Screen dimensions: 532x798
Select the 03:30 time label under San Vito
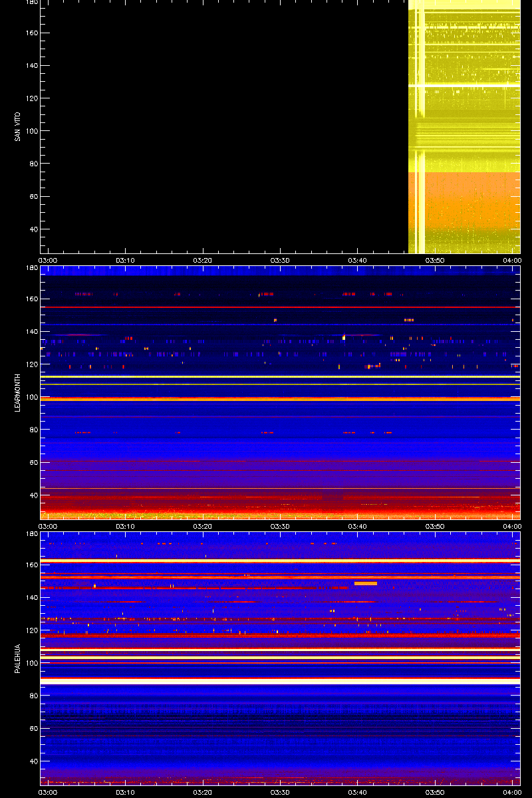pyautogui.click(x=280, y=260)
